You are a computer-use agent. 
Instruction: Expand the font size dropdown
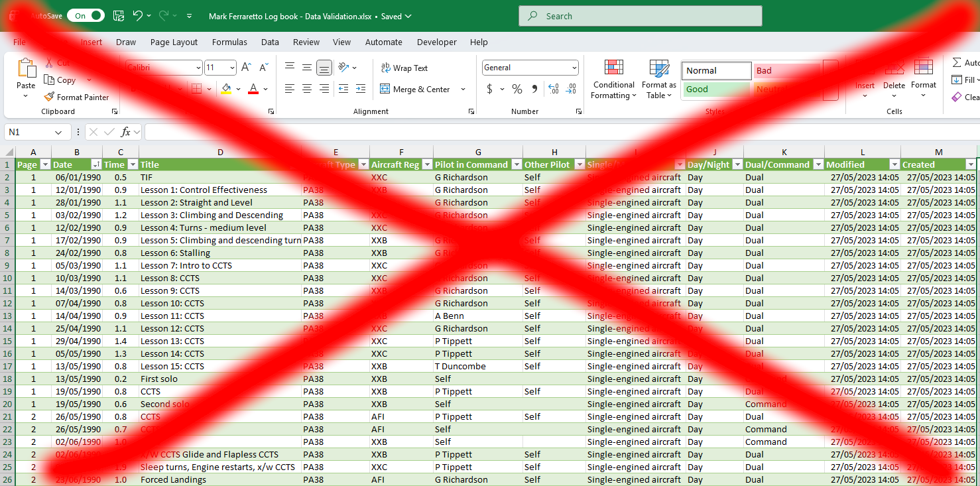tap(232, 68)
